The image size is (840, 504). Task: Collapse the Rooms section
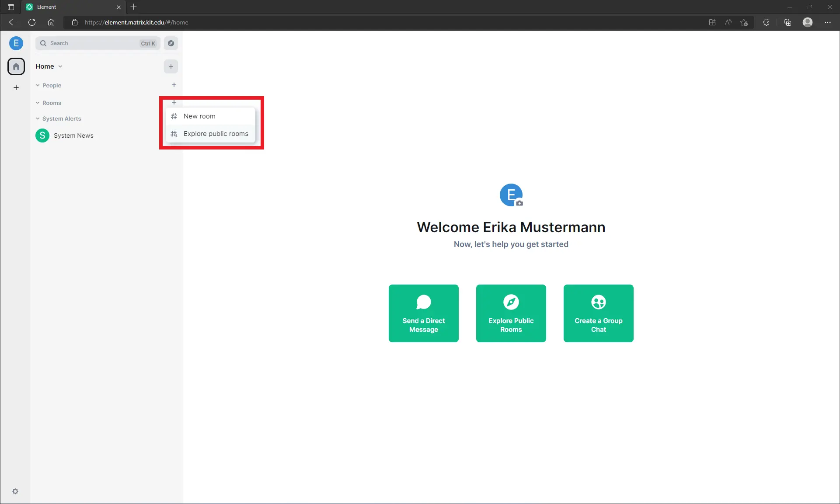(38, 103)
